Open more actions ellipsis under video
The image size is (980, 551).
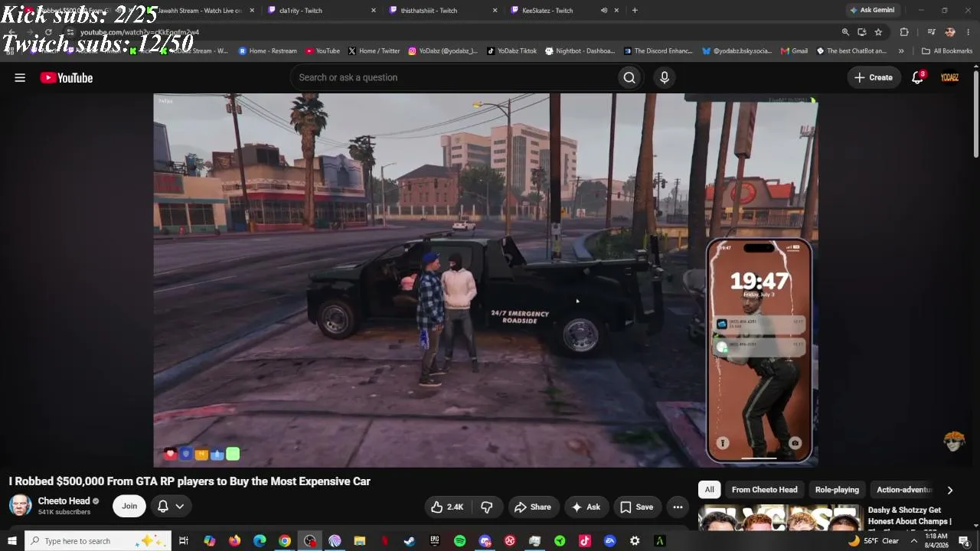pyautogui.click(x=678, y=507)
